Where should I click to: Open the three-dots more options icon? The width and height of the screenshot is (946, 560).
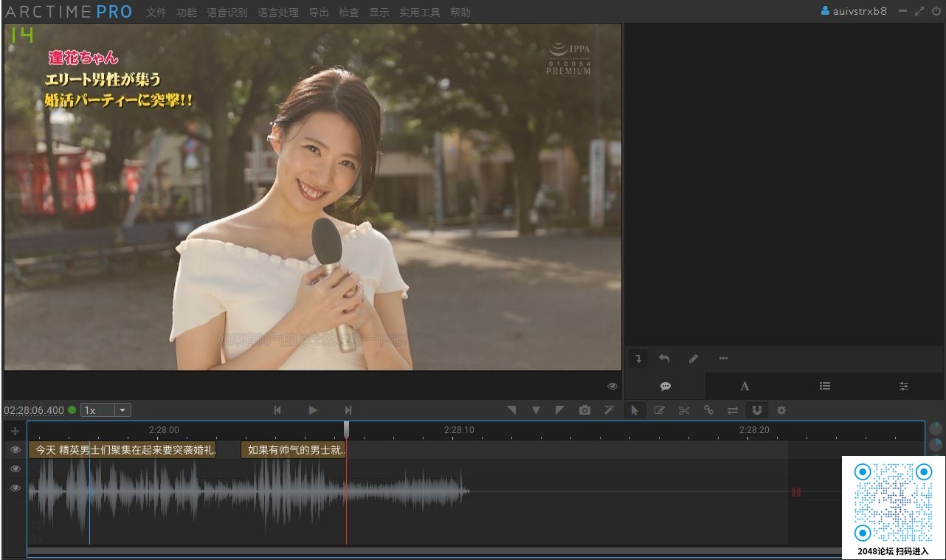(723, 359)
